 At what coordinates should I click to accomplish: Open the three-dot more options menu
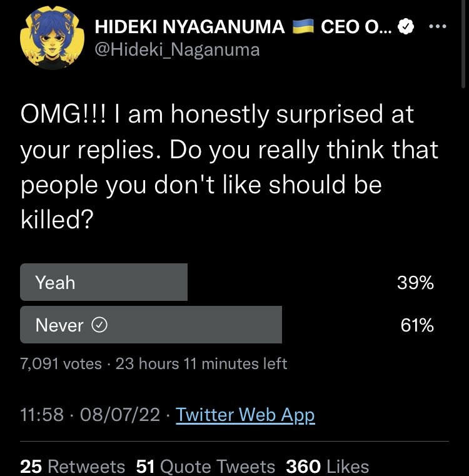click(x=436, y=28)
